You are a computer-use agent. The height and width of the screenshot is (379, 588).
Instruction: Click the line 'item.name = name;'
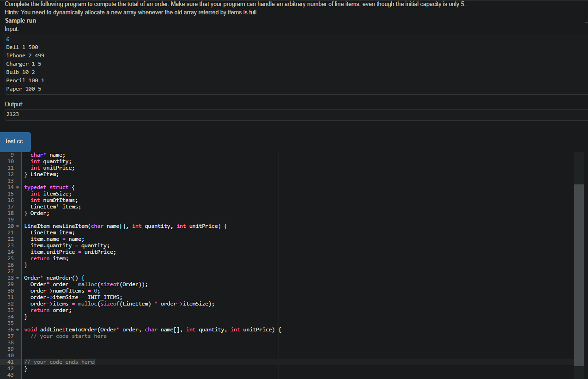pos(57,239)
